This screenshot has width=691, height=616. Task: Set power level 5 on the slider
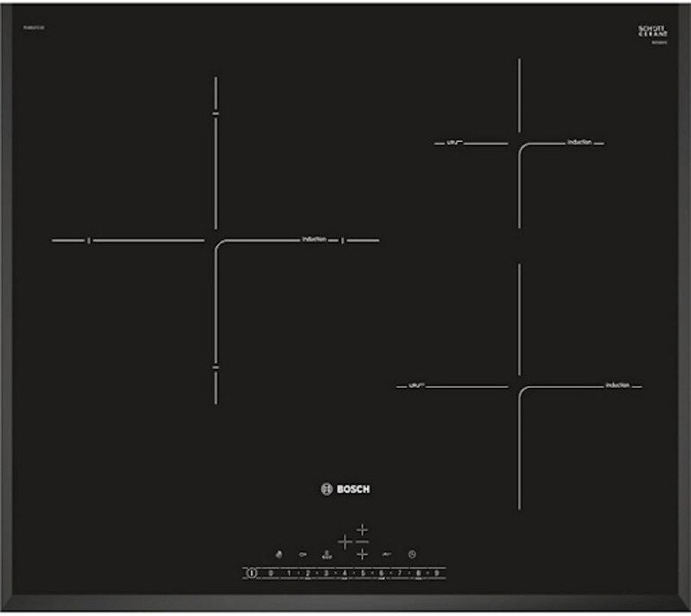(363, 573)
